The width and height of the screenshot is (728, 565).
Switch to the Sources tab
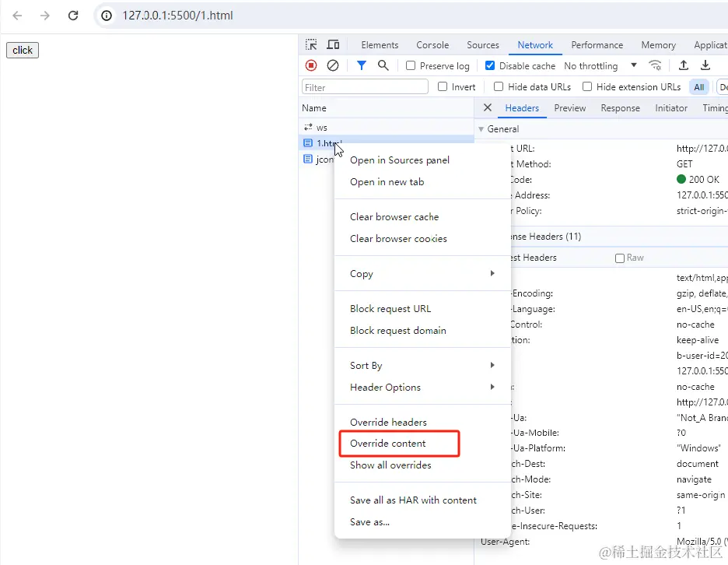coord(483,45)
